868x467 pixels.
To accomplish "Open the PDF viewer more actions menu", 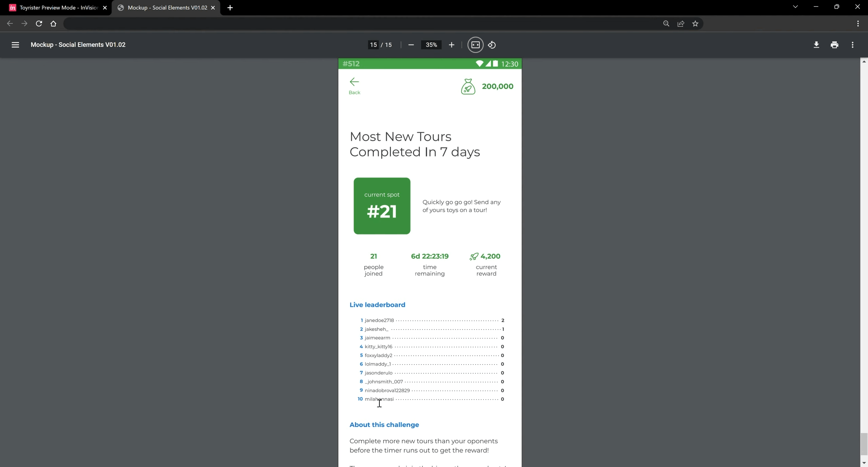I will [x=852, y=45].
